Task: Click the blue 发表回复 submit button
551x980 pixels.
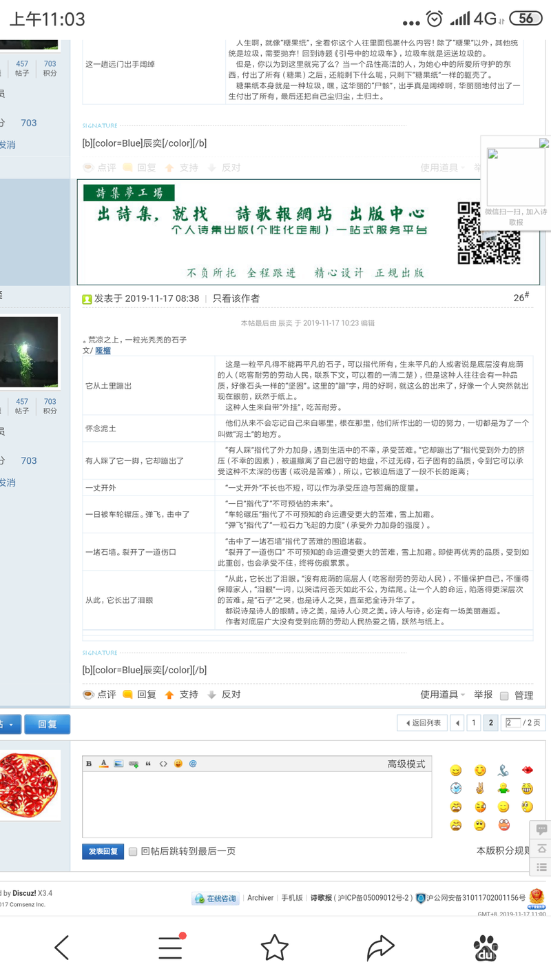Action: pyautogui.click(x=103, y=852)
